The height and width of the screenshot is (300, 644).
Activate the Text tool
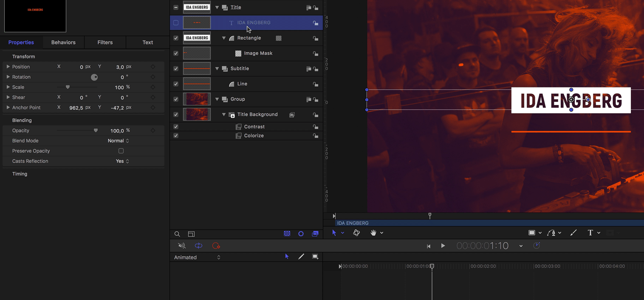590,233
